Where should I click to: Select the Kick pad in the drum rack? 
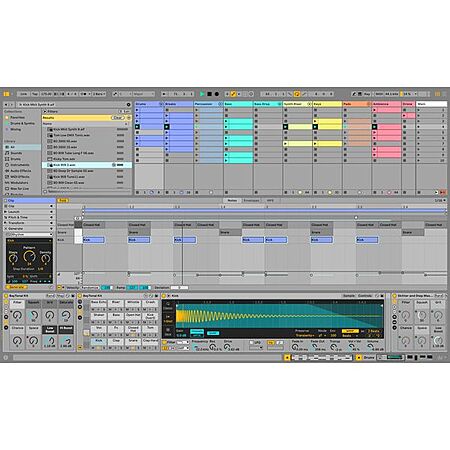pyautogui.click(x=99, y=341)
